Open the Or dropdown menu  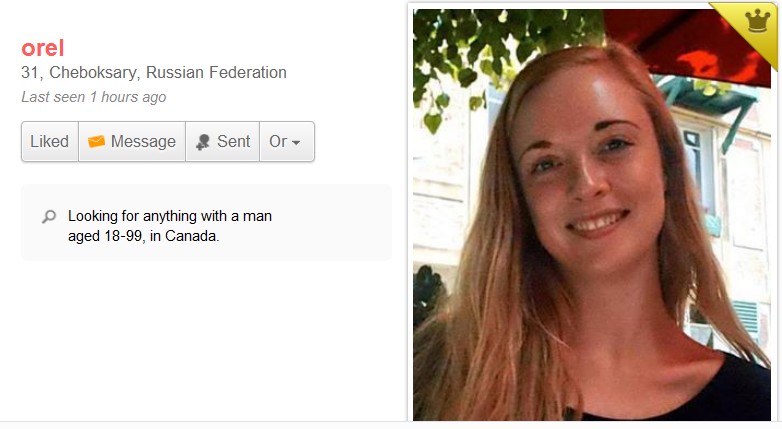(x=287, y=141)
